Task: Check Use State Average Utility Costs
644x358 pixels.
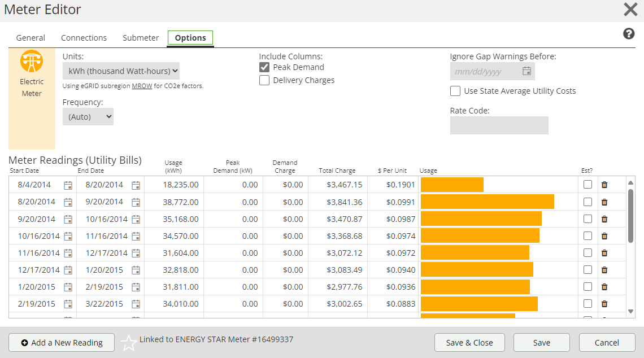Action: 455,91
